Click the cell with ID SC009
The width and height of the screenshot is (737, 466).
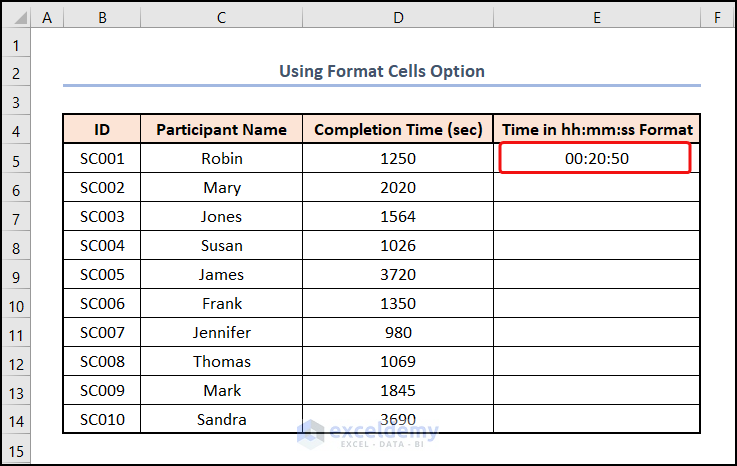(102, 391)
